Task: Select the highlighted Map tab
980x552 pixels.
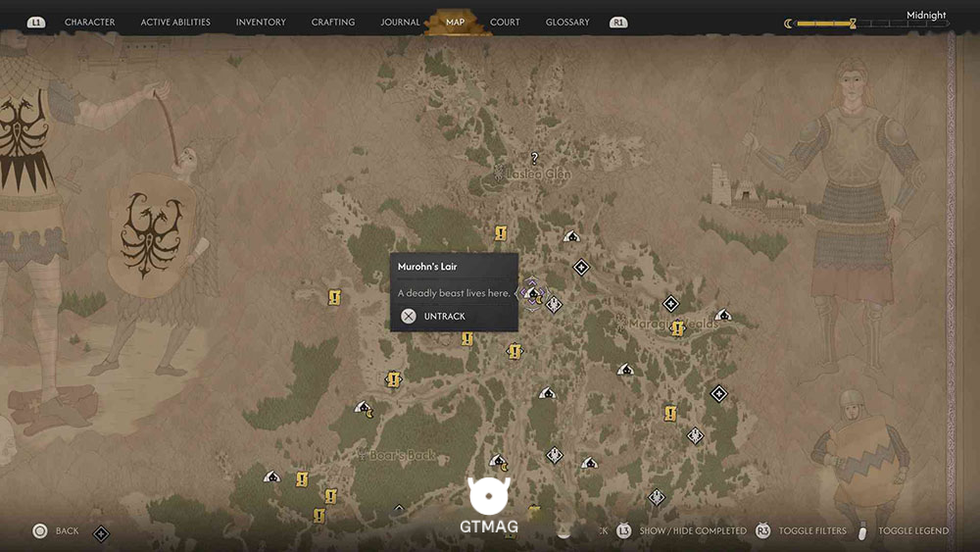Action: coord(455,22)
